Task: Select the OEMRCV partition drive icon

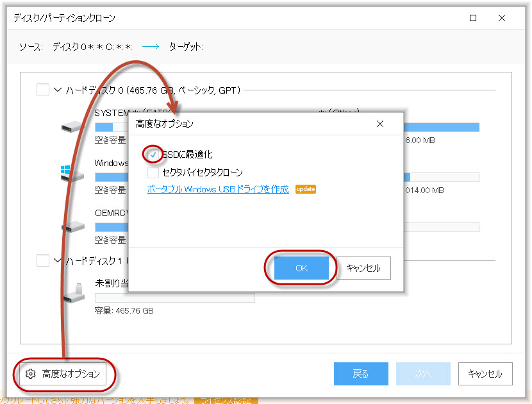Action: 73,226
